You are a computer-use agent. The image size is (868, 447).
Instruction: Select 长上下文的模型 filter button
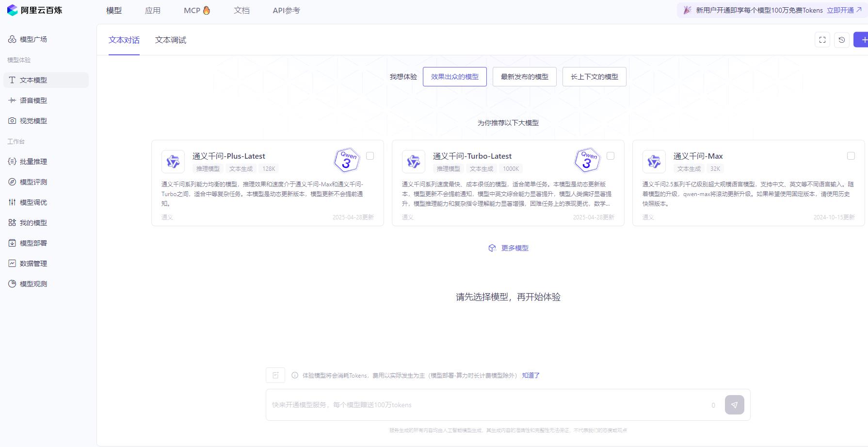595,77
